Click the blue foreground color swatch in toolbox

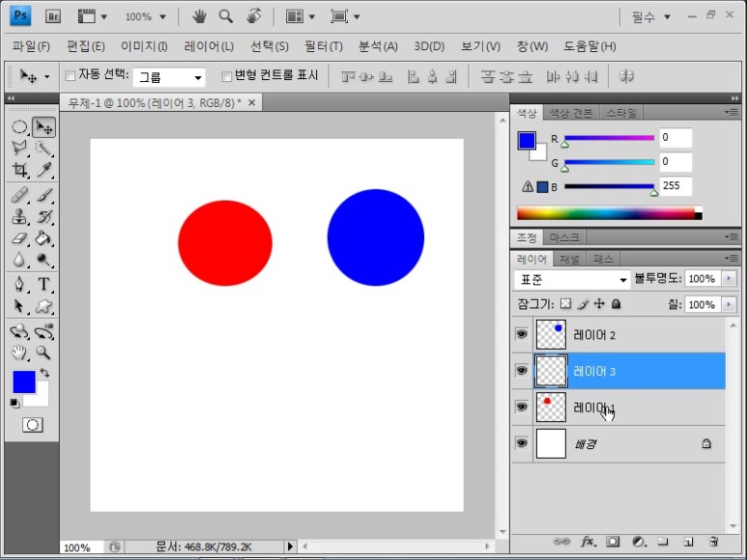pos(23,381)
